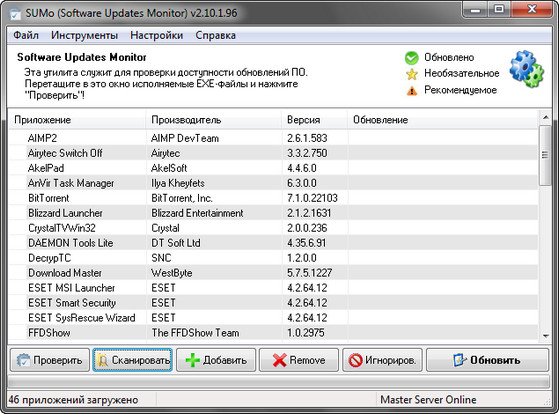Click the Сканировать button
The image size is (559, 414).
(133, 360)
